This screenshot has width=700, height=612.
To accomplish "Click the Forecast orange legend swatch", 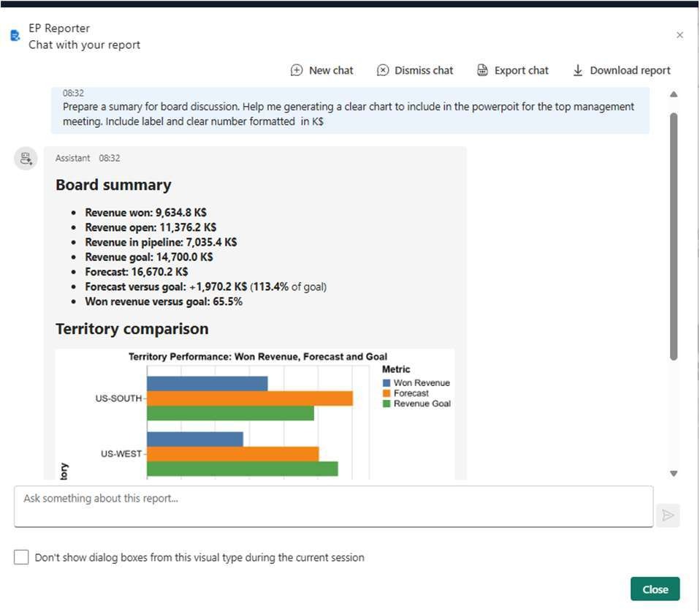I will (x=387, y=393).
